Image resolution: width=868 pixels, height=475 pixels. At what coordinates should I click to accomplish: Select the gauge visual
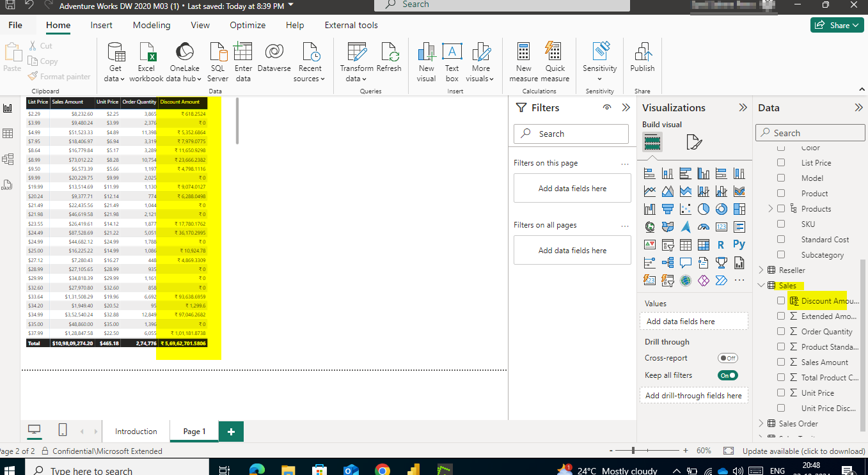pos(703,227)
